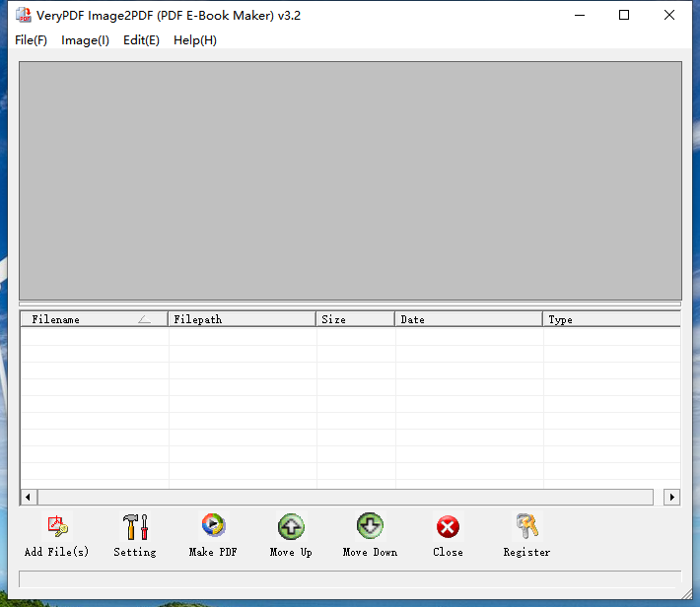This screenshot has height=607, width=700.
Task: Click the Add File(s) icon
Action: click(x=57, y=526)
